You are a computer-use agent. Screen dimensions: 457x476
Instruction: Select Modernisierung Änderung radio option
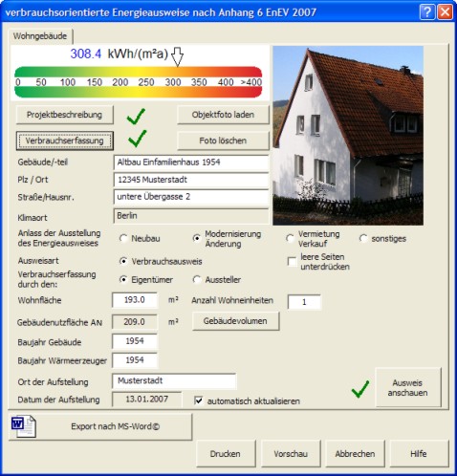point(197,238)
